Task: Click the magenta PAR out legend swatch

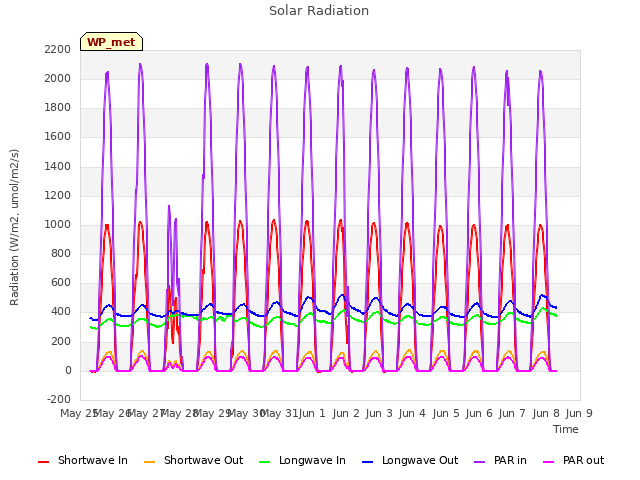Action: [549, 462]
